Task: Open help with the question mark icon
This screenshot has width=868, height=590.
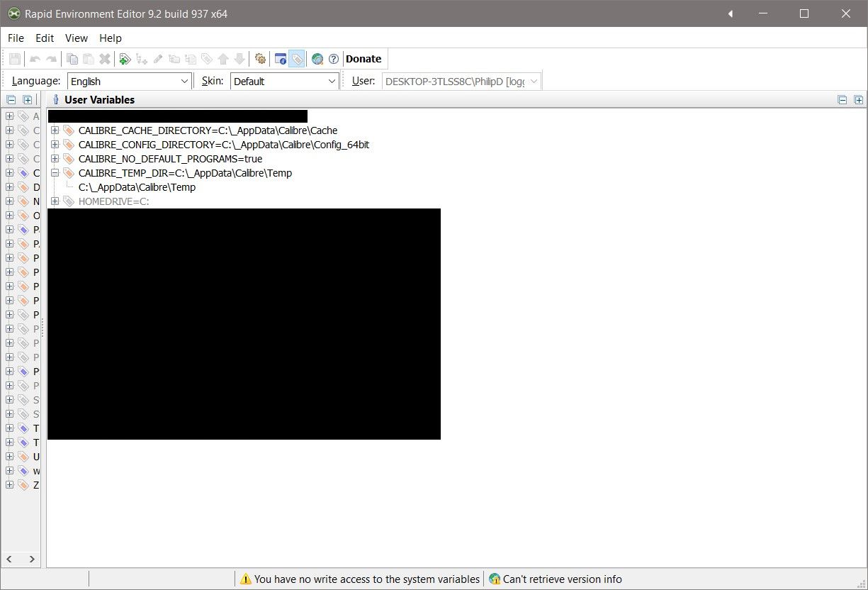Action: [334, 59]
